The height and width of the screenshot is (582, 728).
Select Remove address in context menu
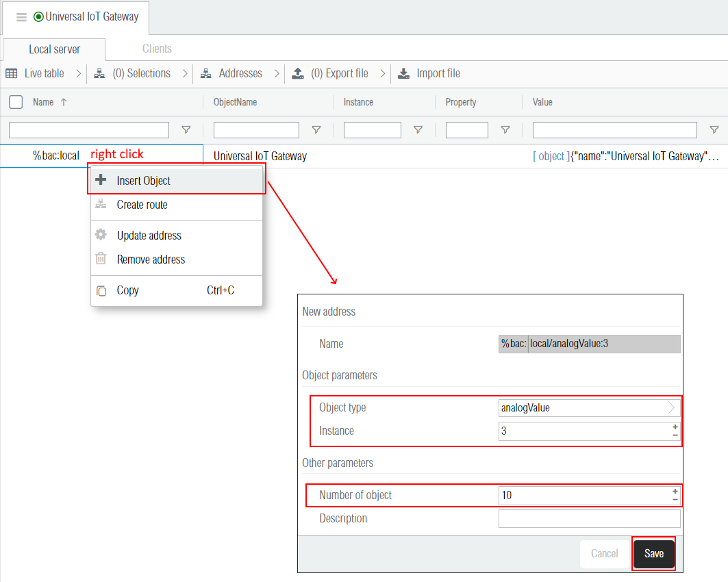coord(151,260)
